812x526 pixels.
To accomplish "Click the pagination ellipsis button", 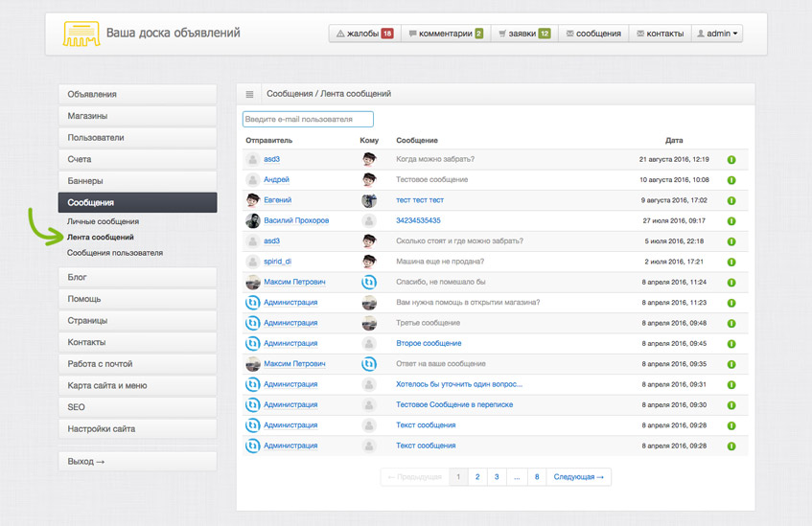I will [x=517, y=477].
